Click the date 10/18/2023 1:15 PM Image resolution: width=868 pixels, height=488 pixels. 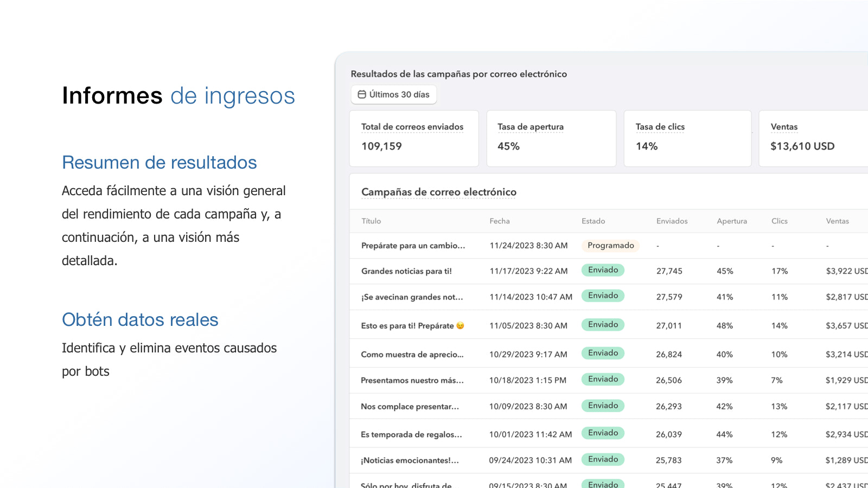click(x=528, y=381)
